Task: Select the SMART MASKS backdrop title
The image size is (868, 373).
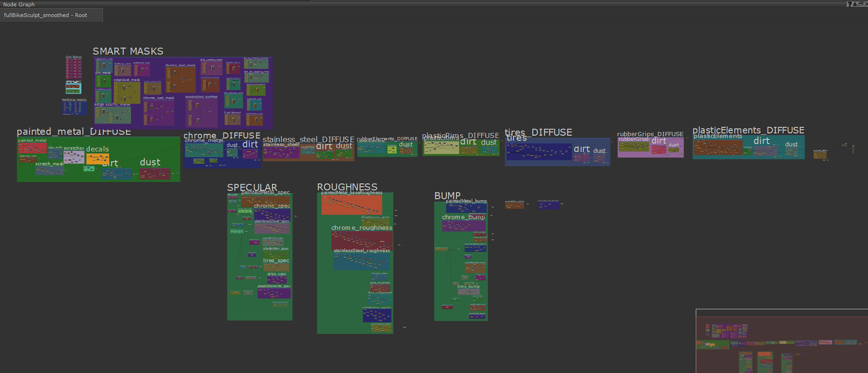Action: click(128, 51)
